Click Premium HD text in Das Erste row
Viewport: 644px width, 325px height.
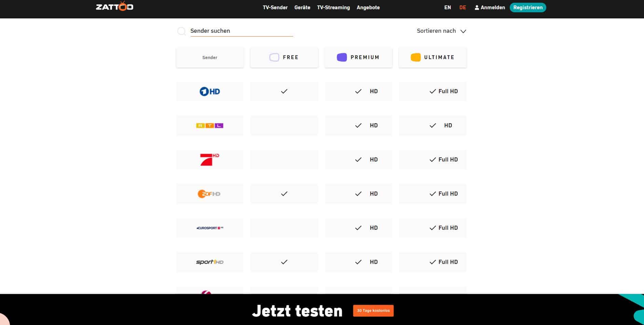(374, 91)
